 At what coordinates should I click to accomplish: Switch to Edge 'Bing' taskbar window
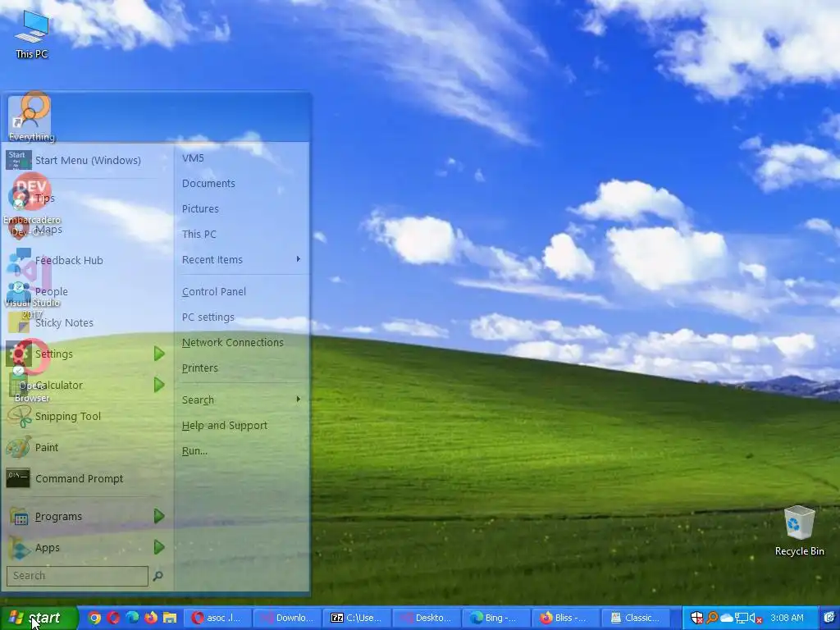click(496, 618)
